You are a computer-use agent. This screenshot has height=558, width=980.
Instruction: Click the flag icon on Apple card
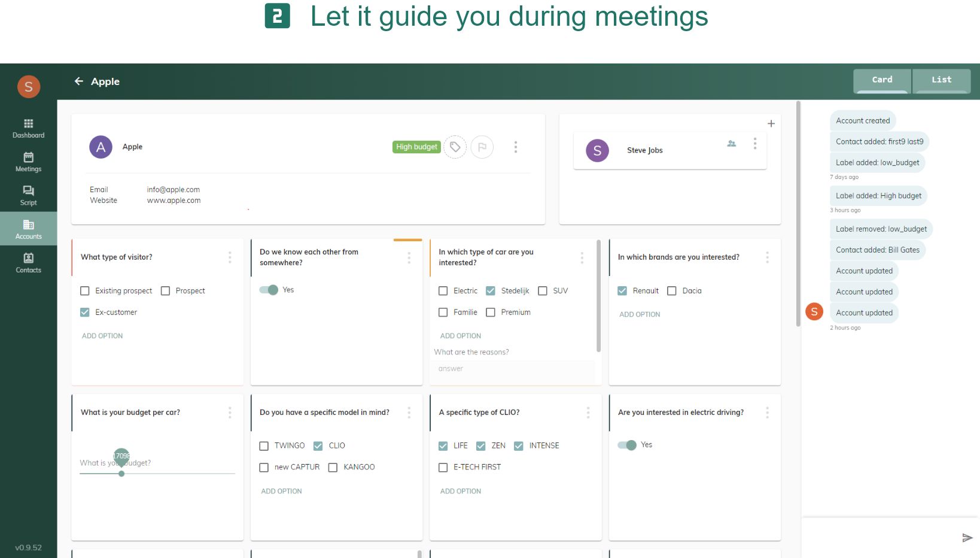pos(482,147)
